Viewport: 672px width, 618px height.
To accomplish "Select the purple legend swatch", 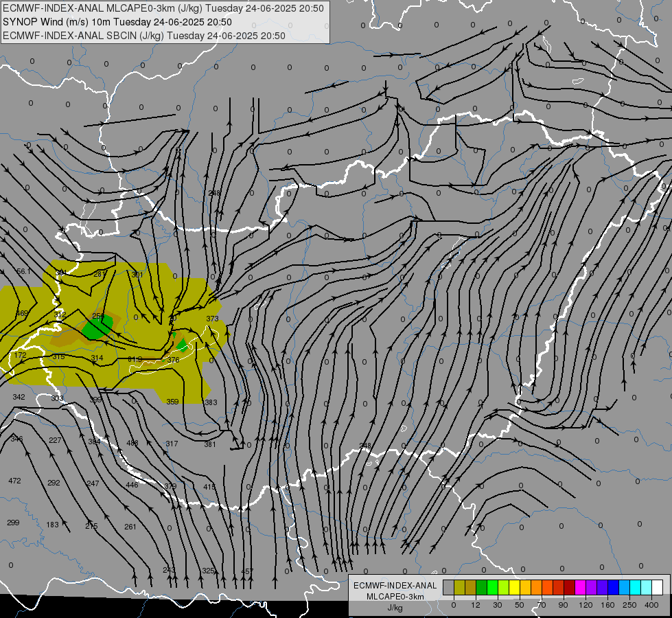I will coord(592,588).
